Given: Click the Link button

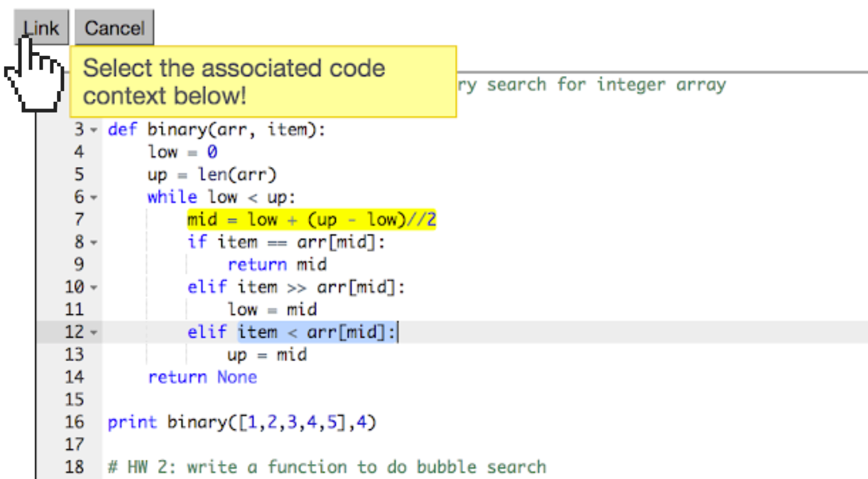Looking at the screenshot, I should [40, 27].
